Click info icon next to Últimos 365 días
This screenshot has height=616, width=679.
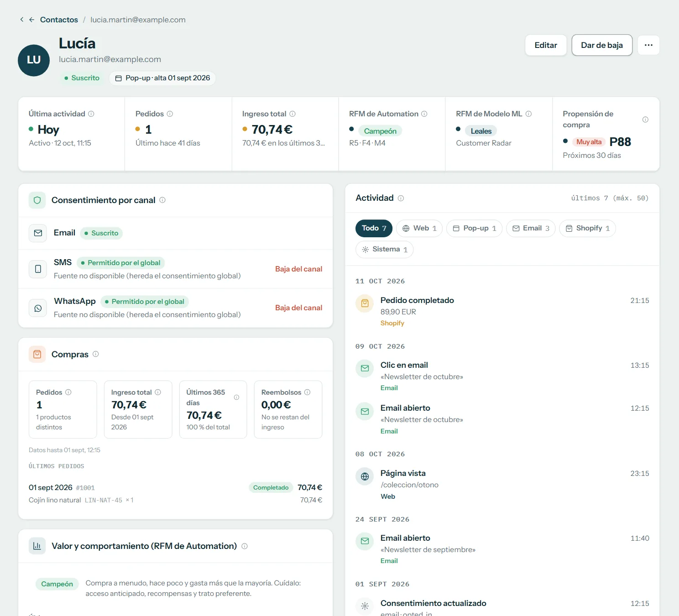point(236,397)
